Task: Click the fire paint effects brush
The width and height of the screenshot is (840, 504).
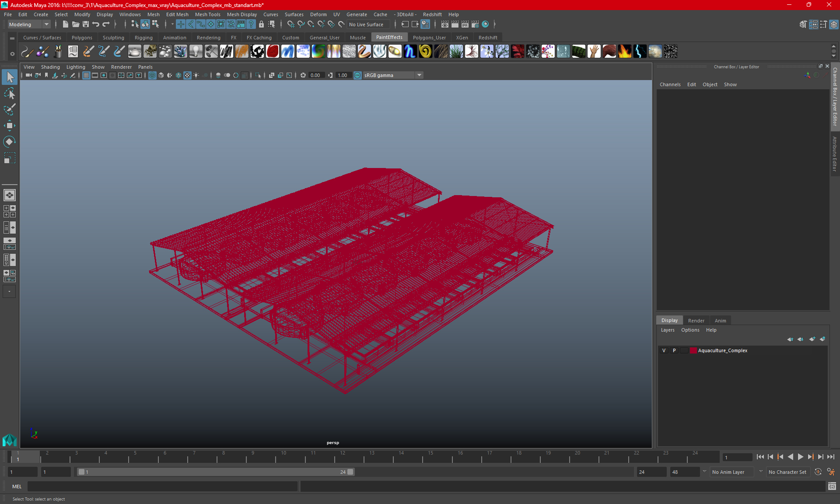Action: [x=624, y=52]
